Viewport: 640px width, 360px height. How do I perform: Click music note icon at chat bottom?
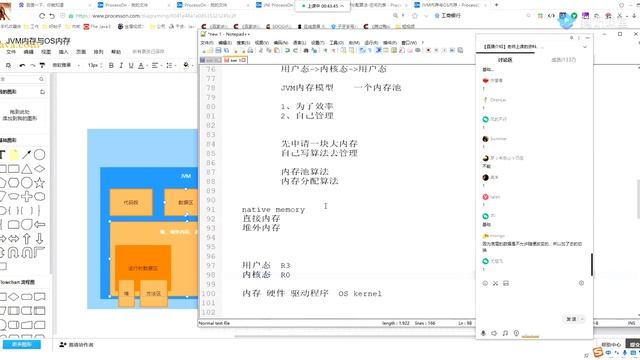click(x=505, y=333)
